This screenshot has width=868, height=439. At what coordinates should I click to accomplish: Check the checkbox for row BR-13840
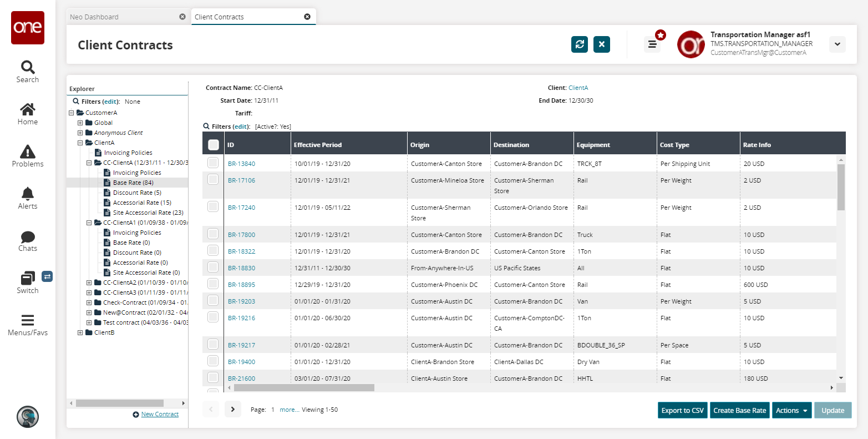(213, 163)
